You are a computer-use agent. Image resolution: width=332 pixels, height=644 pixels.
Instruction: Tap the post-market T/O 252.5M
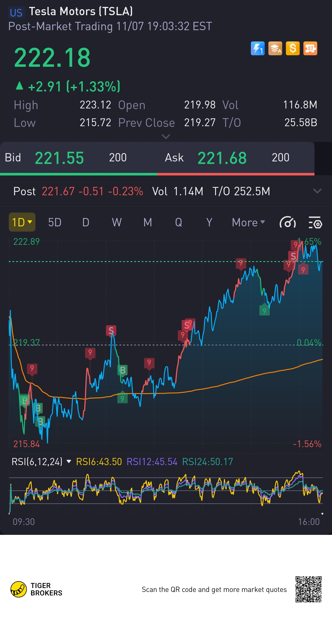tap(241, 191)
